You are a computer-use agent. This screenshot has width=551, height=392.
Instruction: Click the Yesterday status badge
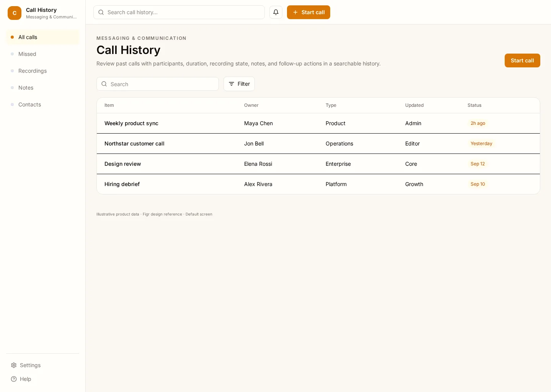[x=481, y=144]
